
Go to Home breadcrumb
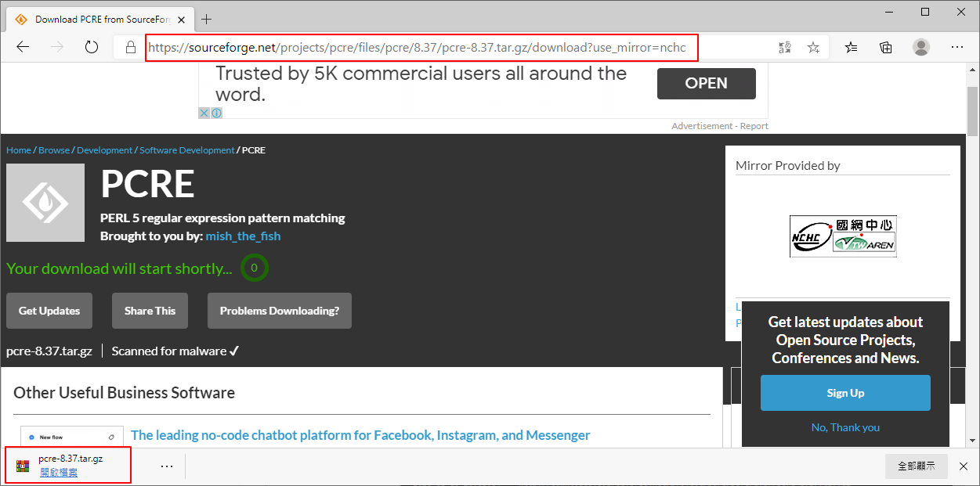(x=19, y=150)
